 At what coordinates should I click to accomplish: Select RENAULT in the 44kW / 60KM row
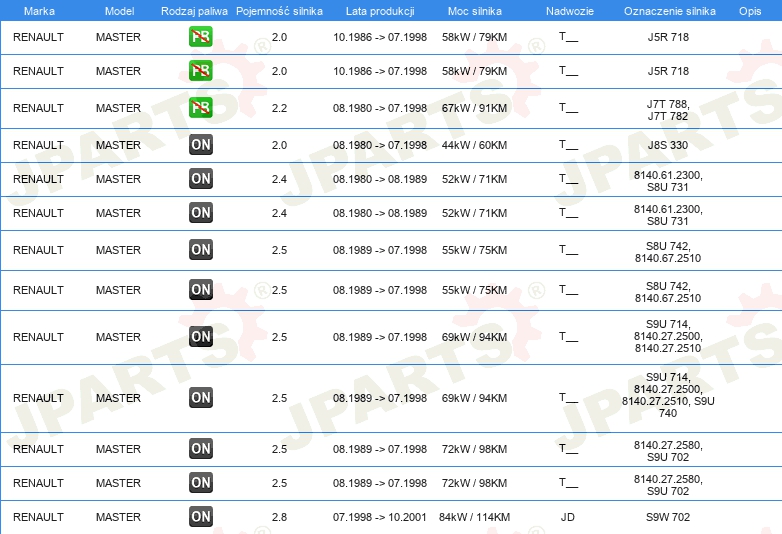click(38, 145)
